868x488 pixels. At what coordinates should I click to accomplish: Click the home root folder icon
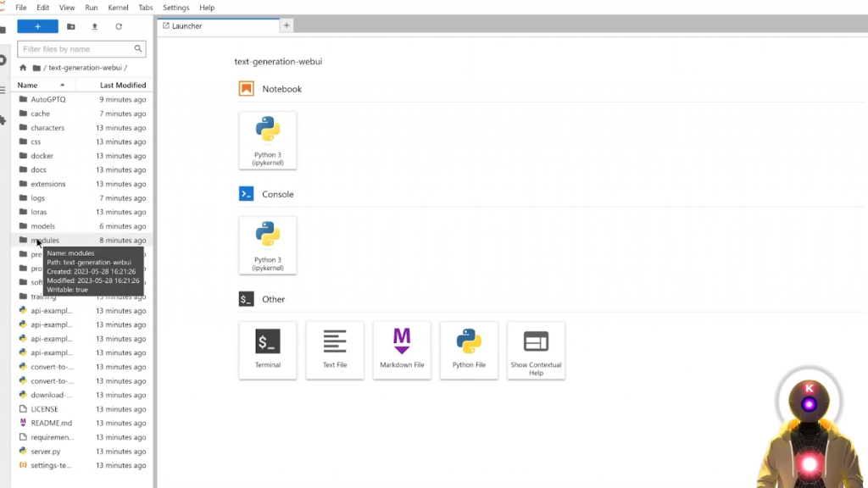[x=23, y=68]
